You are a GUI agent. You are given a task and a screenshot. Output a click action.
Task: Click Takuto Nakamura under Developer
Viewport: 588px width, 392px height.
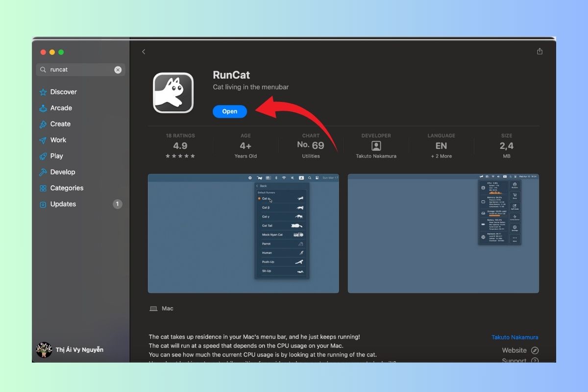pos(376,156)
